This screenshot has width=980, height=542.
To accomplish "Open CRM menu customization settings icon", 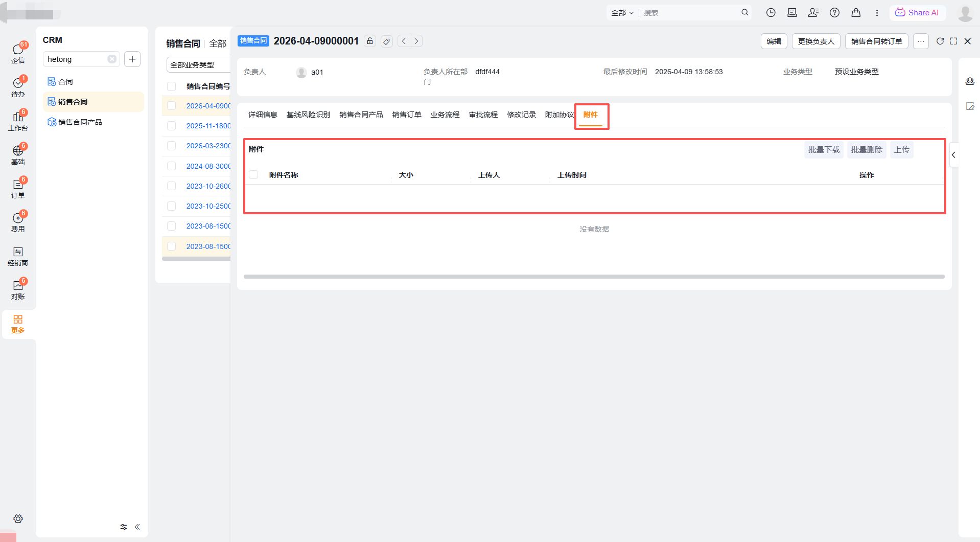I will point(124,527).
